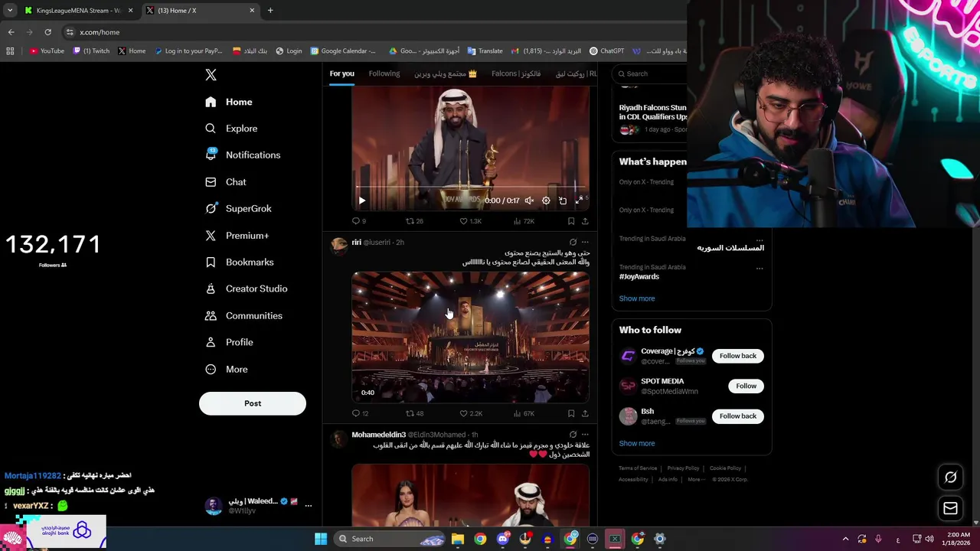The height and width of the screenshot is (551, 980).
Task: Bookmark riri's post
Action: (571, 413)
